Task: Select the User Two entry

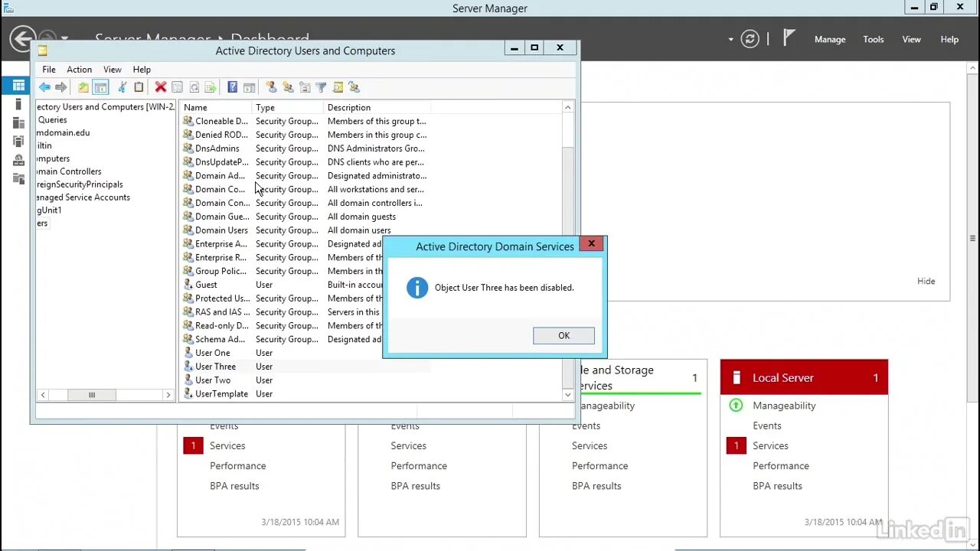Action: click(213, 380)
